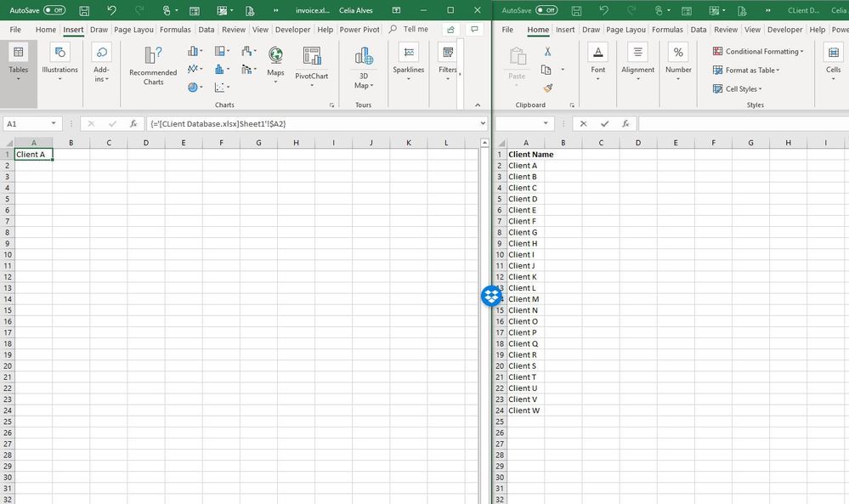Open Format as Table dropdown
This screenshot has height=504, width=849.
click(x=746, y=71)
